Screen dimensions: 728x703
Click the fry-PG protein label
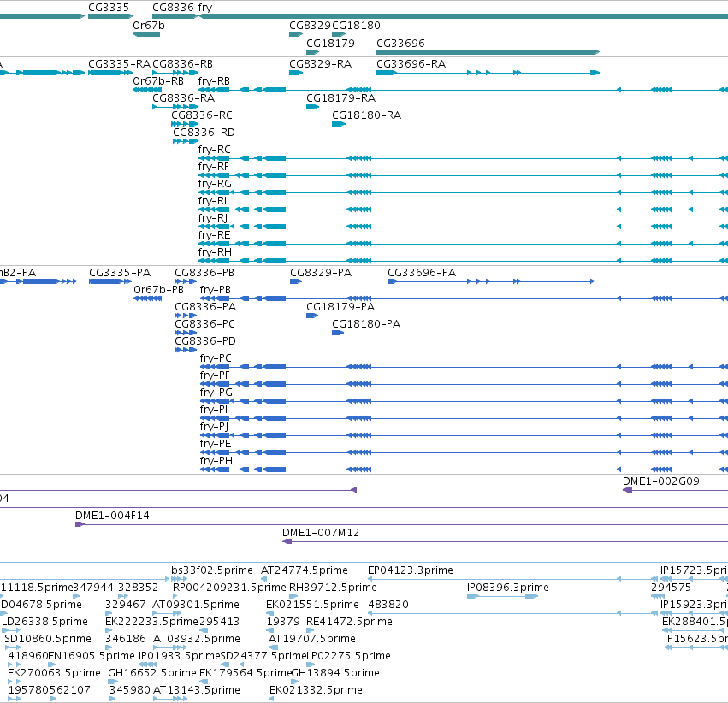(x=216, y=393)
